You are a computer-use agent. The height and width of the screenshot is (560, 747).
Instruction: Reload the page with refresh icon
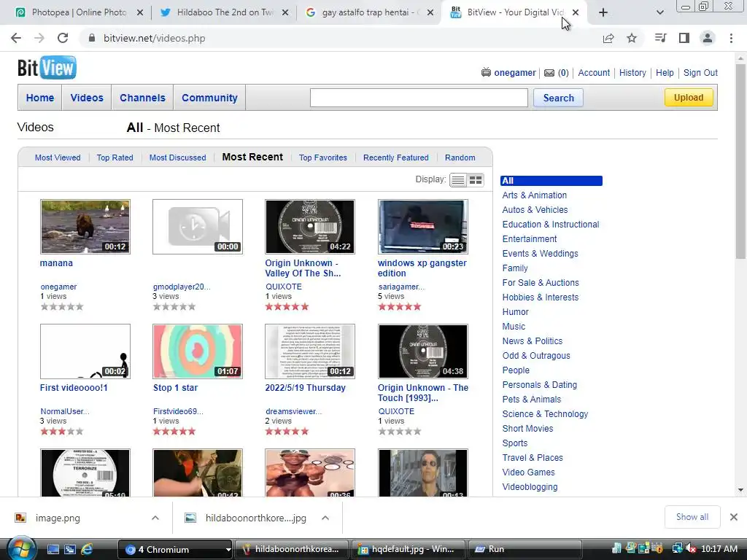[x=63, y=38]
